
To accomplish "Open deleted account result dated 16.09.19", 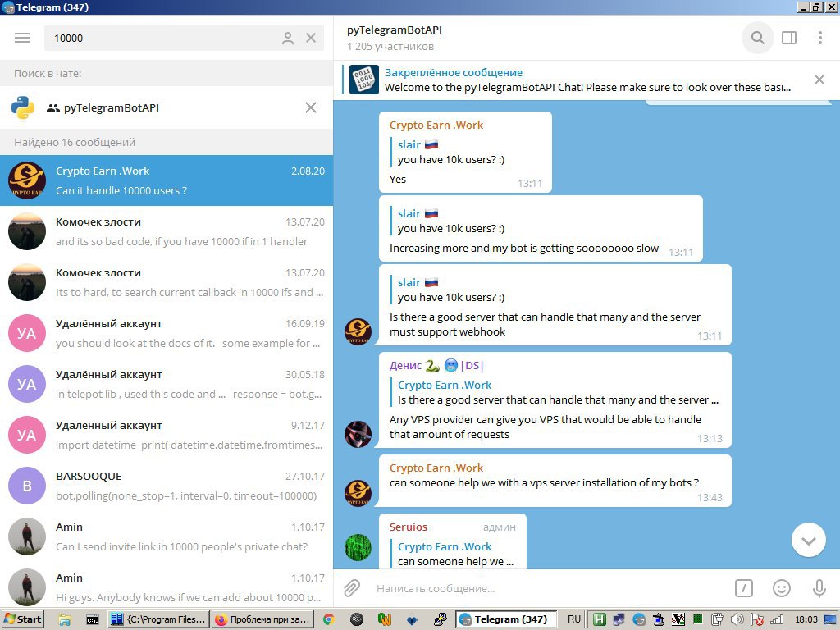I will tap(167, 333).
